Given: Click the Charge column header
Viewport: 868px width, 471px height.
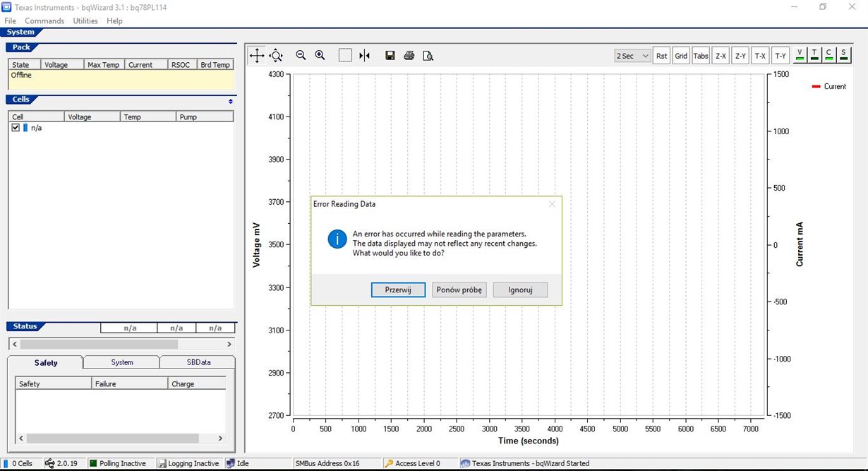Looking at the screenshot, I should click(x=197, y=383).
